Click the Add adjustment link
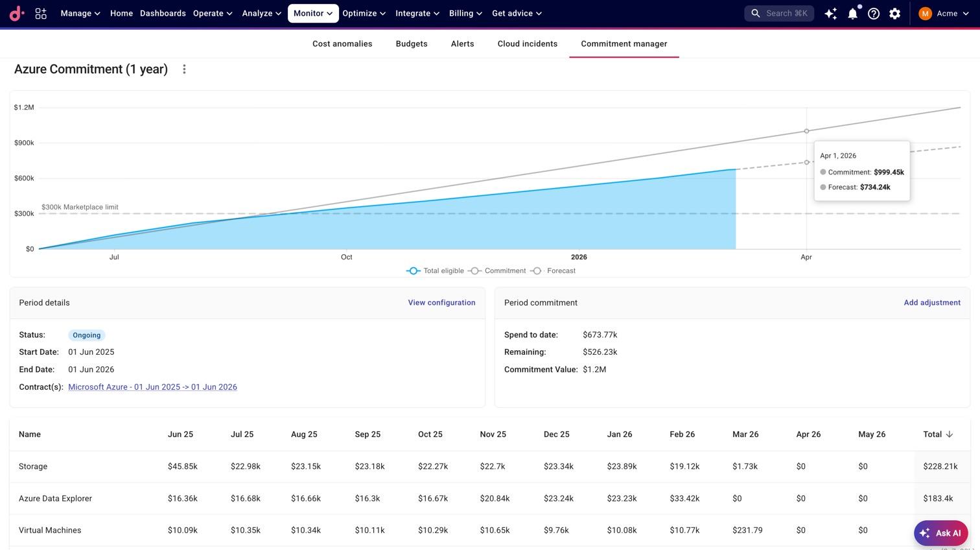The width and height of the screenshot is (980, 550). click(x=932, y=303)
